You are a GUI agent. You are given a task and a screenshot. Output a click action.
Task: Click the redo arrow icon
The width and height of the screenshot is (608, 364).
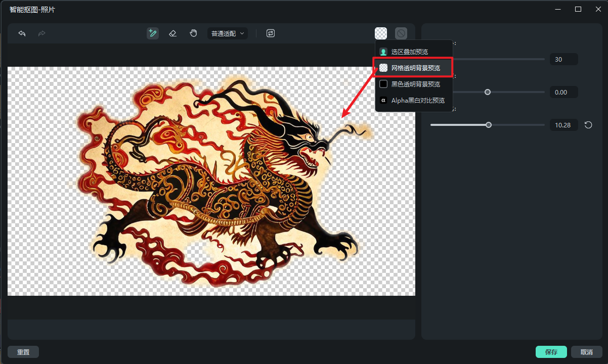41,33
